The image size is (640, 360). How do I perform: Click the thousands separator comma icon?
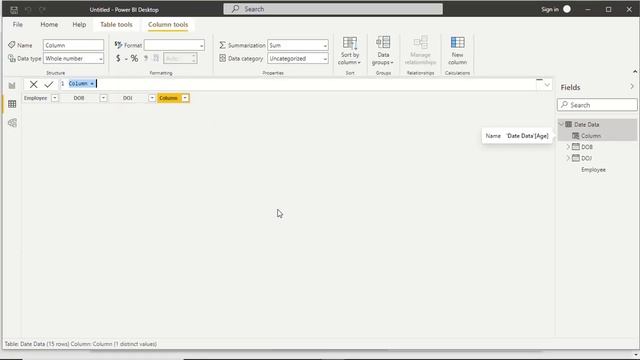click(x=146, y=58)
